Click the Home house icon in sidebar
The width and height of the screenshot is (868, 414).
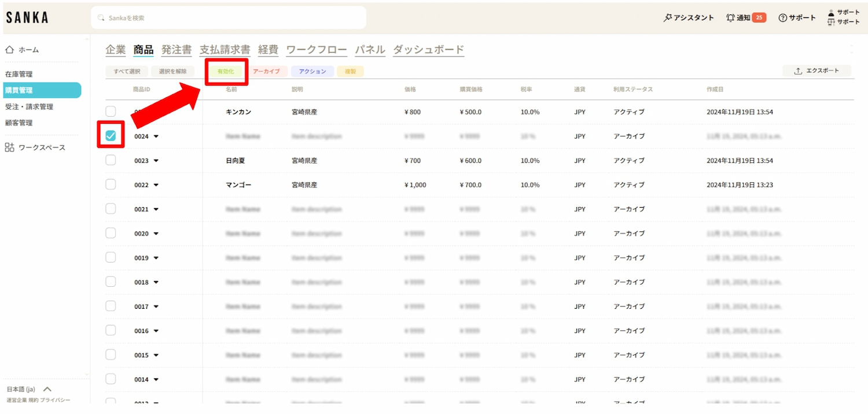click(9, 50)
